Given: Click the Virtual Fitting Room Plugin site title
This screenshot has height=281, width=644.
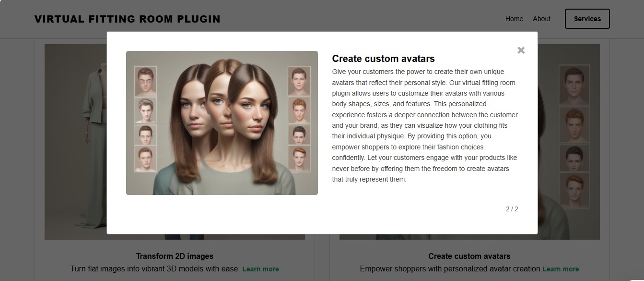Looking at the screenshot, I should [128, 19].
